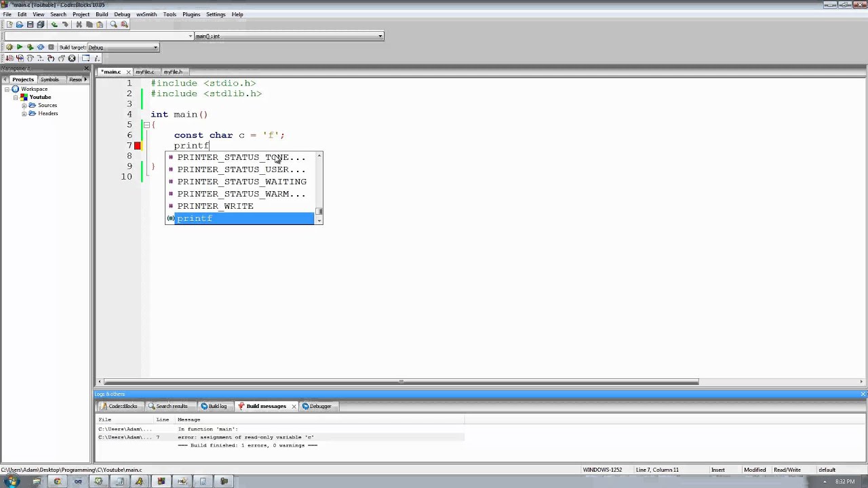The height and width of the screenshot is (488, 868).
Task: Select PRINTER_WRITE in the autocomplete list
Action: (240, 206)
